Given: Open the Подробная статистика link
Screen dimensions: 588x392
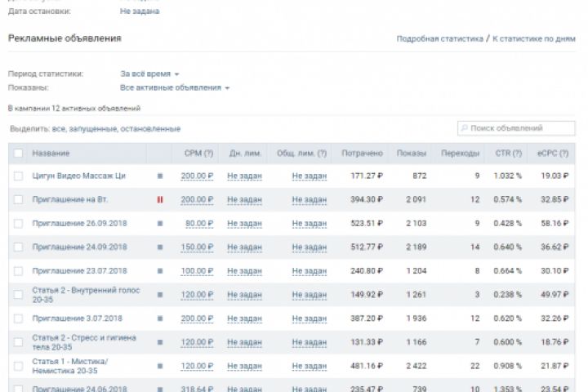Looking at the screenshot, I should pyautogui.click(x=439, y=38).
